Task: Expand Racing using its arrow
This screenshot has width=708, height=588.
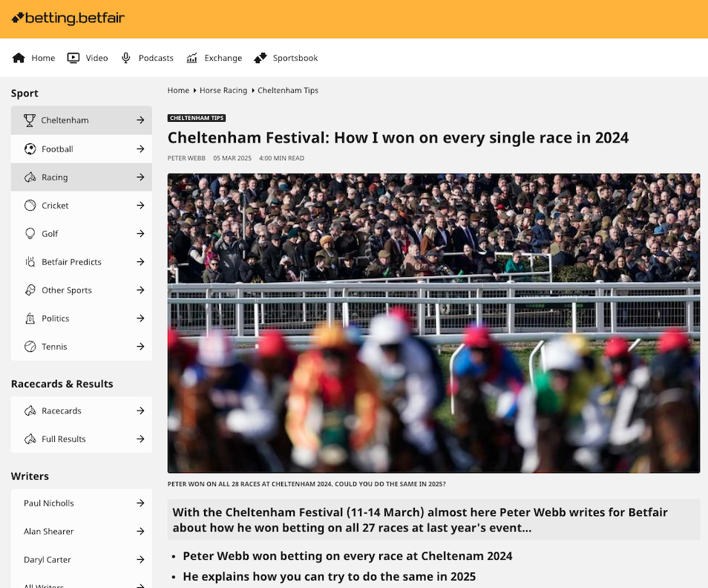Action: point(140,177)
